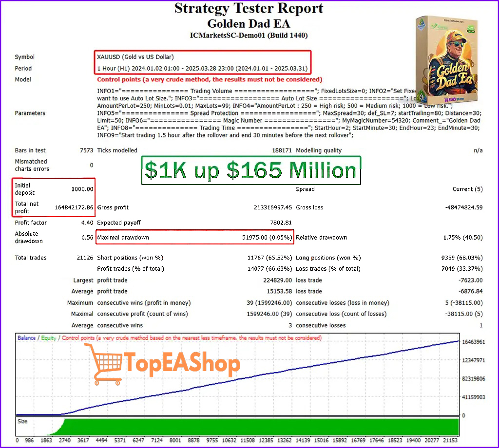This screenshot has height=448, width=499.
Task: Select the 'ICMarketsSC-Demo01 (Build 1440)' line
Action: tap(249, 35)
